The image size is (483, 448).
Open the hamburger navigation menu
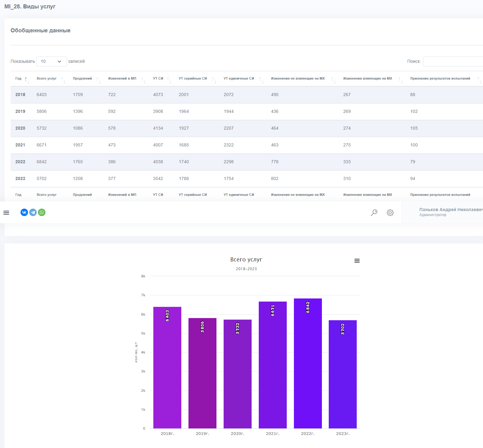[x=6, y=213]
